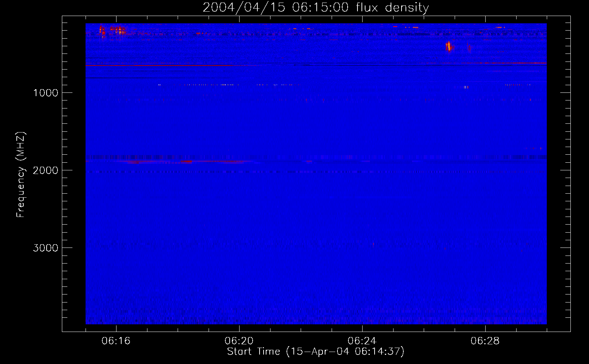Click the "06:28" time tick label
589x364 pixels.
pos(485,341)
